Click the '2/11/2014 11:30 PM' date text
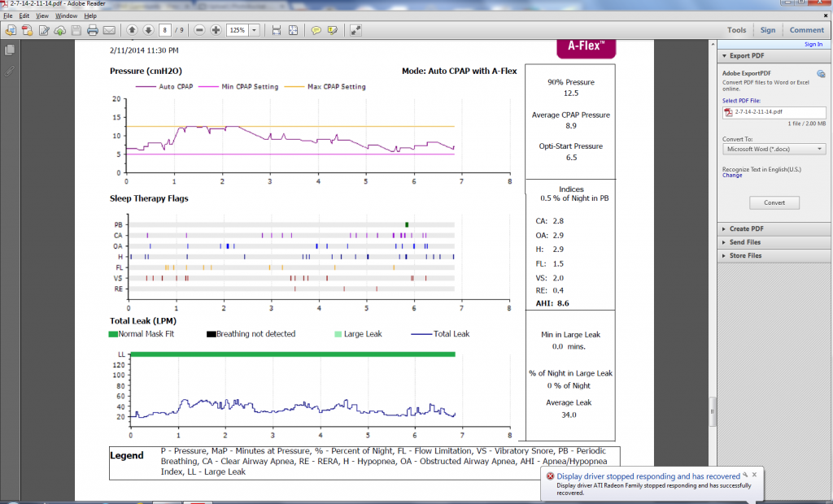Image resolution: width=833 pixels, height=504 pixels. tap(144, 50)
